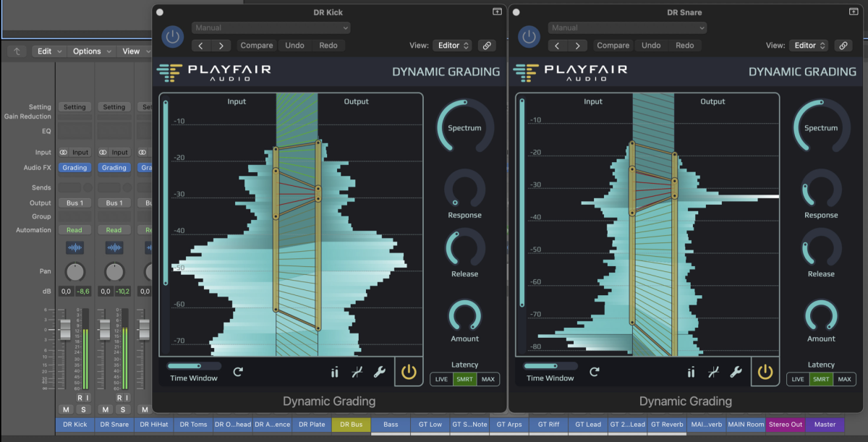Solo the DR Snare channel strip
868x442 pixels.
click(x=123, y=409)
